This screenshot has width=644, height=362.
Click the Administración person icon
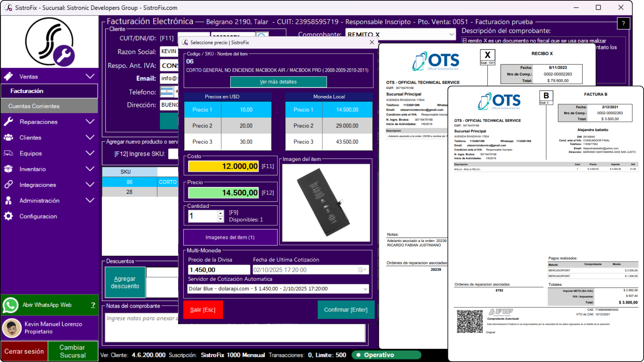click(x=9, y=200)
